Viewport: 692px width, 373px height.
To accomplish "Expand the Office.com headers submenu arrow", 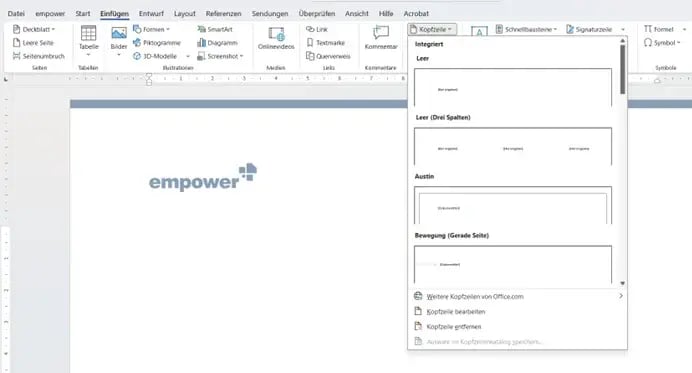I will point(621,296).
